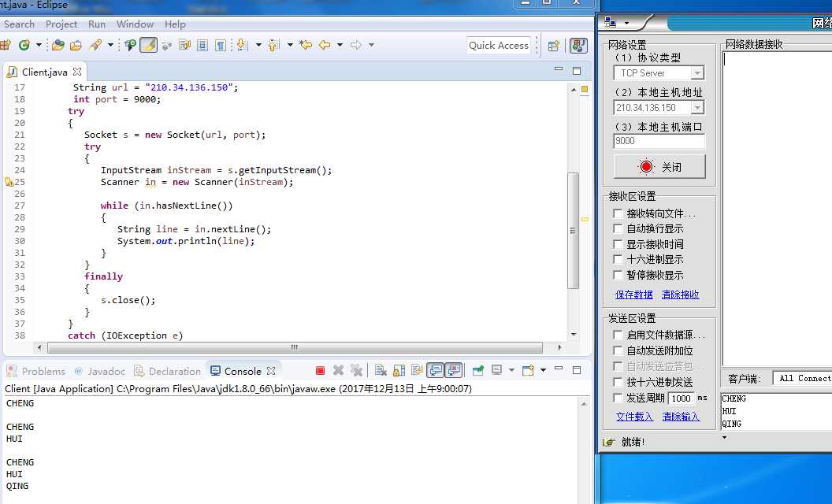This screenshot has height=504, width=832.
Task: Click the Quick Access search field
Action: pos(498,46)
